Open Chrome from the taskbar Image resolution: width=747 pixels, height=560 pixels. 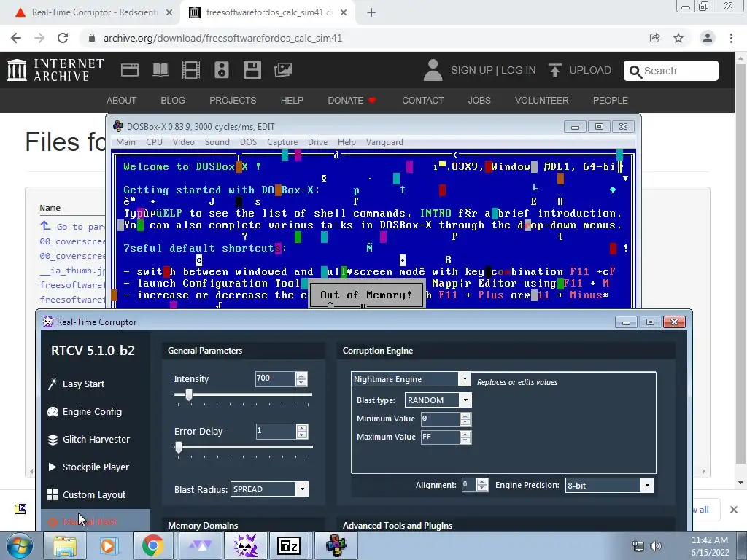coord(152,545)
